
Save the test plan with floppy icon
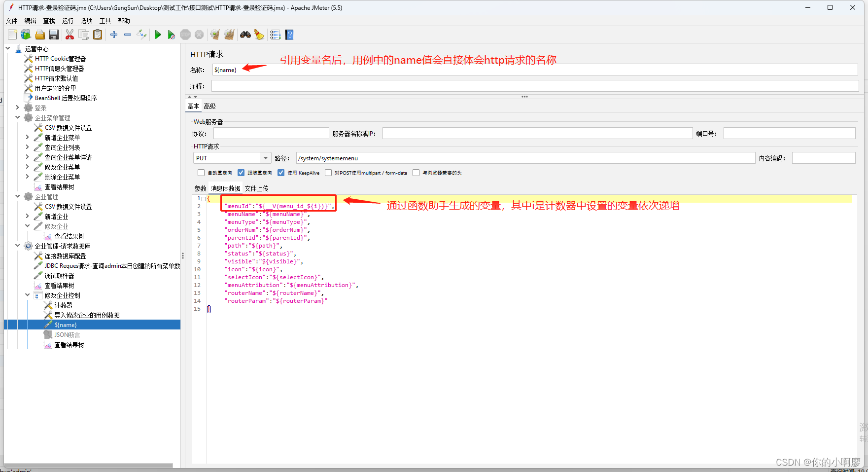[54, 35]
